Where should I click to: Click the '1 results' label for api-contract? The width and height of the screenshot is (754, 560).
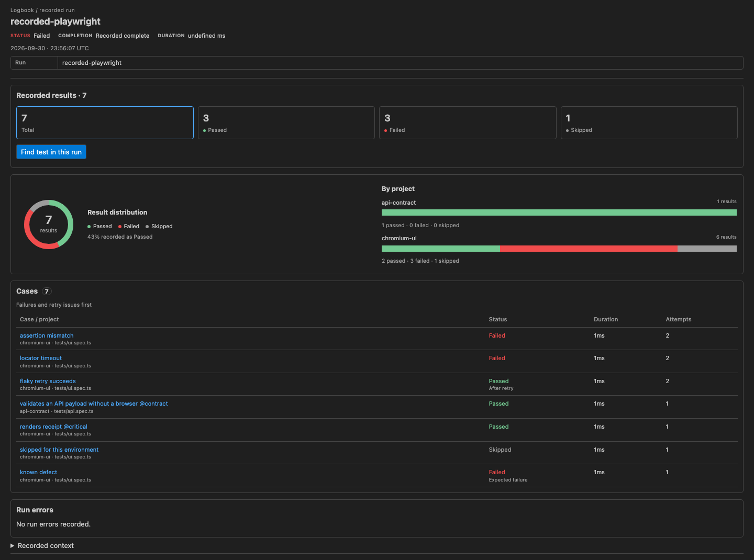click(727, 201)
